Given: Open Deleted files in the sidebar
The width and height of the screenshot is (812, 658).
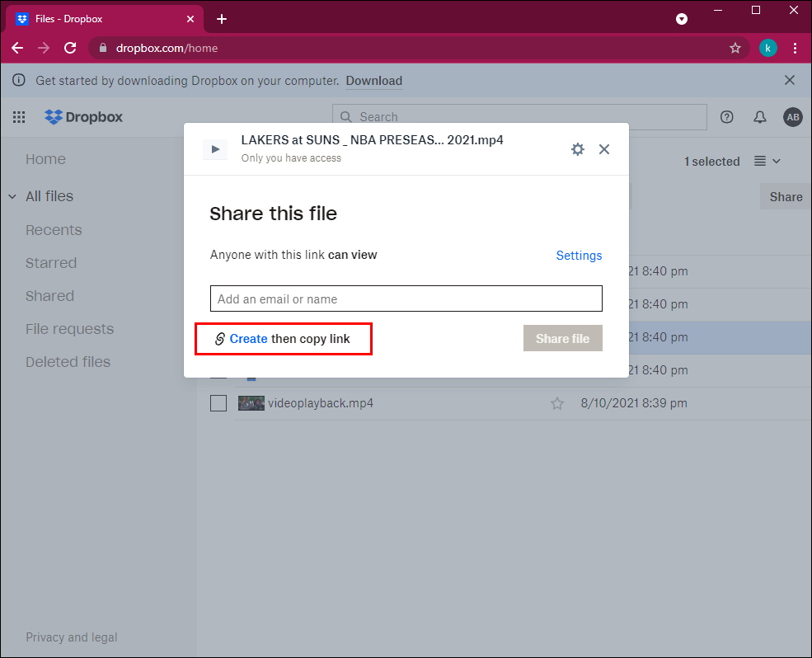Looking at the screenshot, I should pos(68,362).
